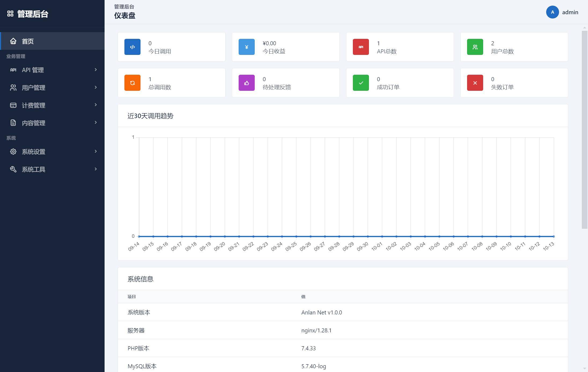Click the document icon beside 内容管理
Image resolution: width=588 pixels, height=372 pixels.
pyautogui.click(x=13, y=123)
